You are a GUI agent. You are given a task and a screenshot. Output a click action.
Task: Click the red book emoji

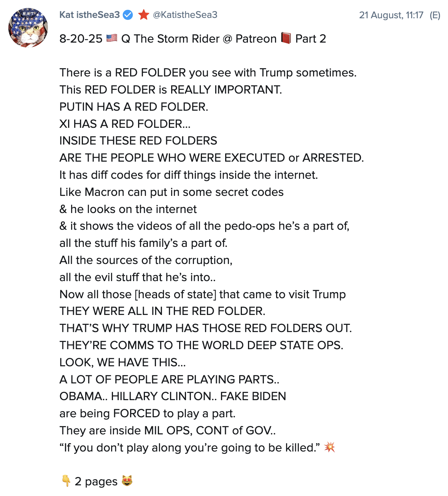(x=286, y=38)
